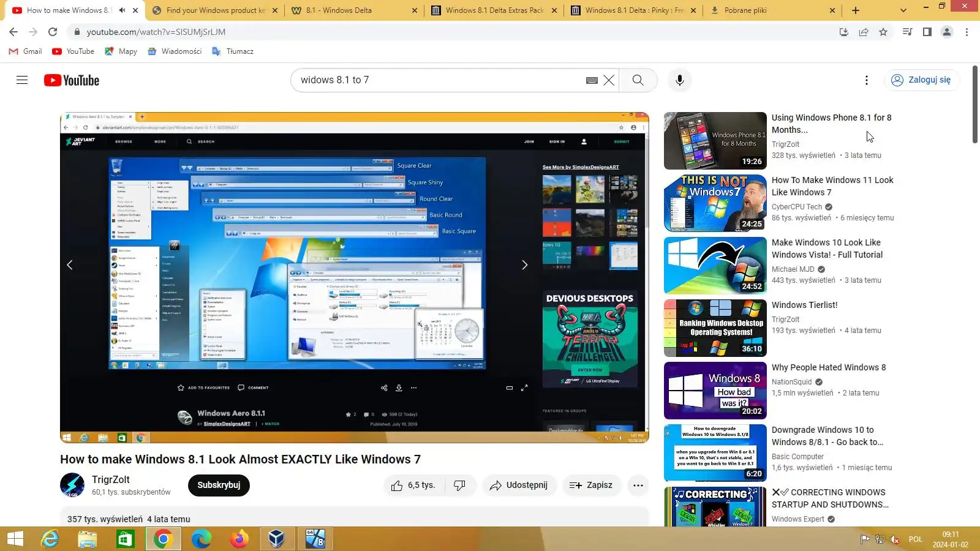Open the Store app on the taskbar
Image resolution: width=980 pixels, height=551 pixels.
click(x=126, y=539)
